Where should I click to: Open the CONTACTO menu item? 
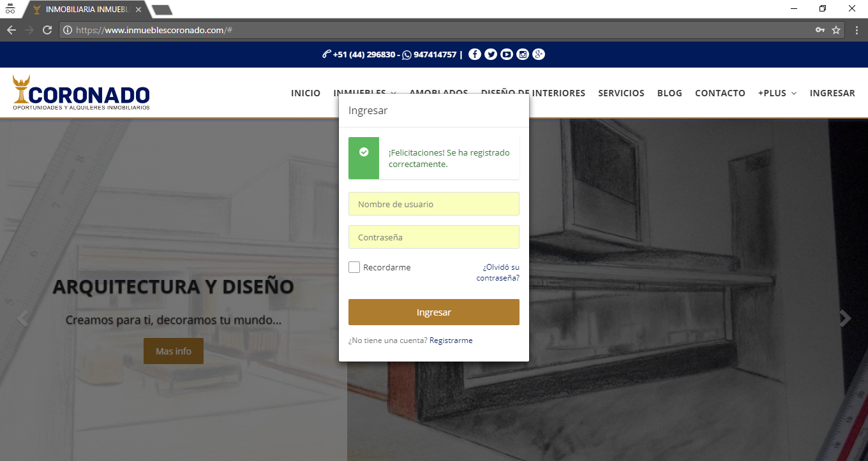click(720, 93)
